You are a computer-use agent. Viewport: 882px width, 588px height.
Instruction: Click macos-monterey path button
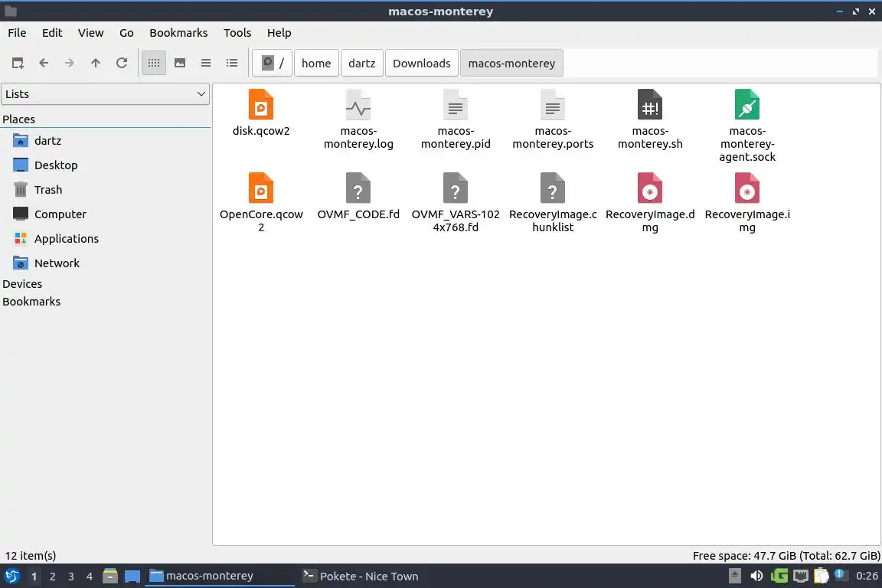(x=511, y=63)
